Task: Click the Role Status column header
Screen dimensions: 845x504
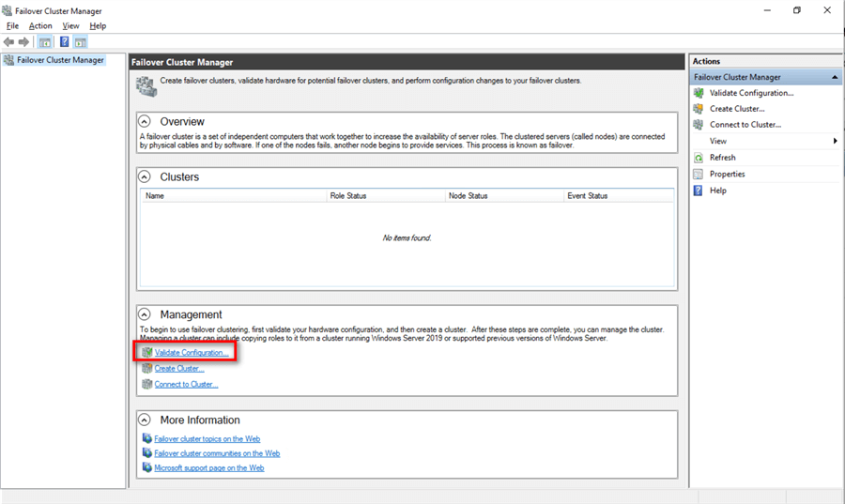Action: click(x=348, y=196)
